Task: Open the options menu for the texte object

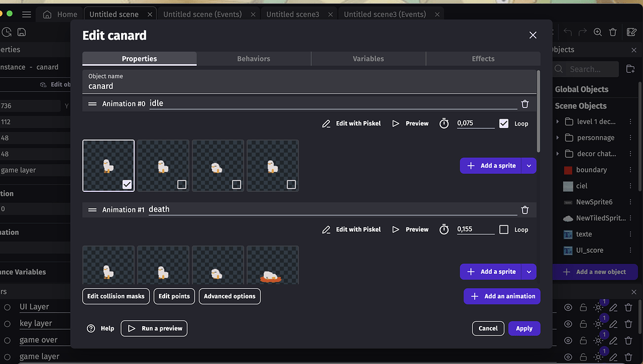Action: [631, 234]
